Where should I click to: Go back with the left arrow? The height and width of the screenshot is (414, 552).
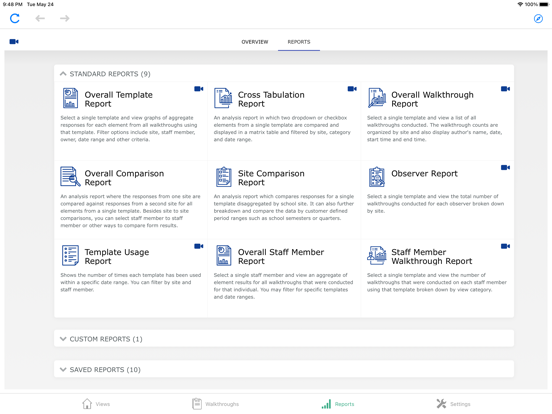(40, 18)
